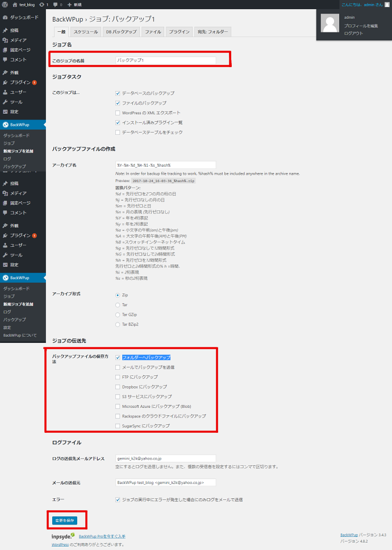
Task: Open the BackWPup Pro を今すぐ入手 link
Action: tap(102, 536)
